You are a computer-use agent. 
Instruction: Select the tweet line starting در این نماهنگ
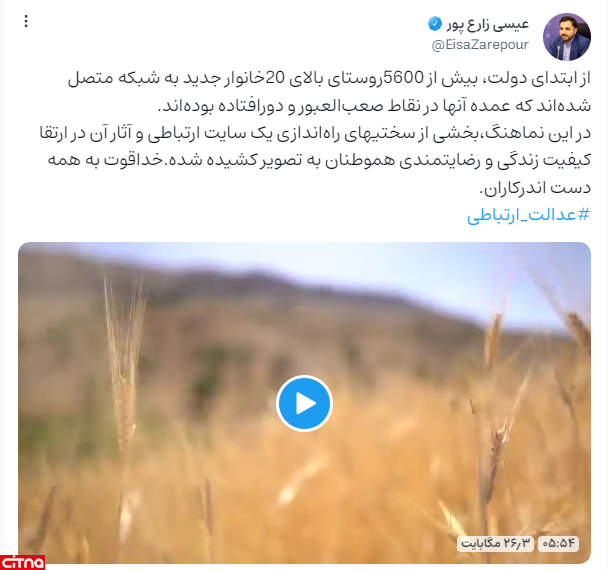coord(315,133)
